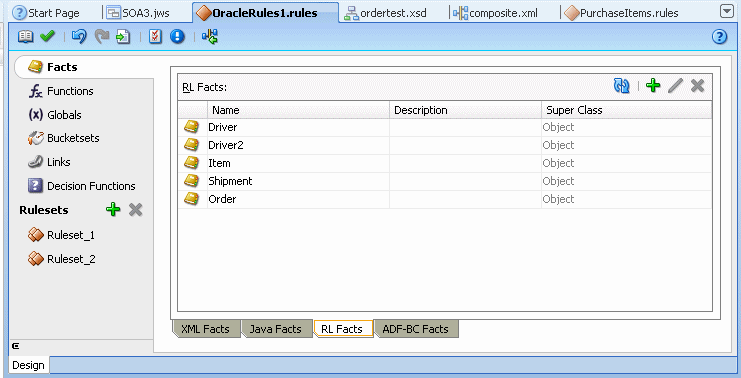Refresh RL Facts with blue arrows icon
The width and height of the screenshot is (741, 378).
coord(621,86)
